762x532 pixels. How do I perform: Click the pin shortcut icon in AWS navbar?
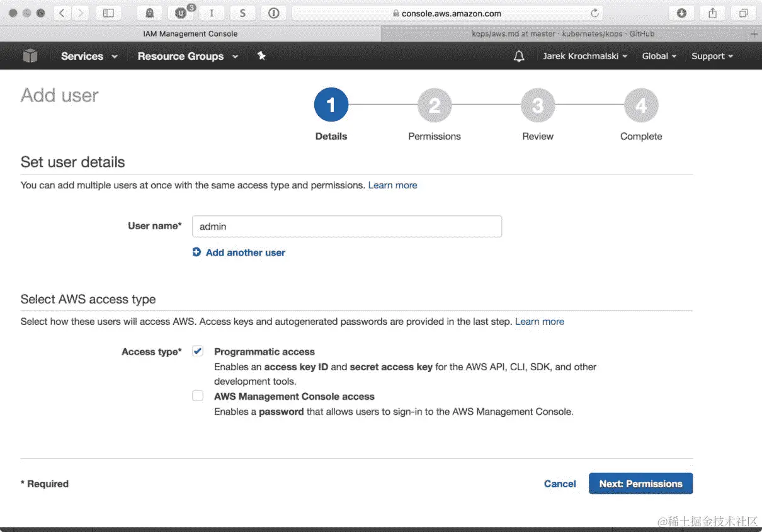tap(261, 56)
